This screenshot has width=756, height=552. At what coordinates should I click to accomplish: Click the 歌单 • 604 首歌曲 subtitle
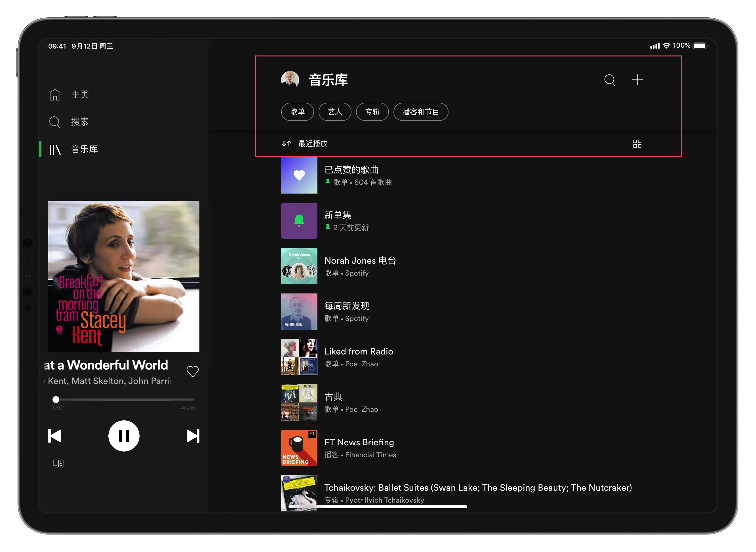(362, 182)
